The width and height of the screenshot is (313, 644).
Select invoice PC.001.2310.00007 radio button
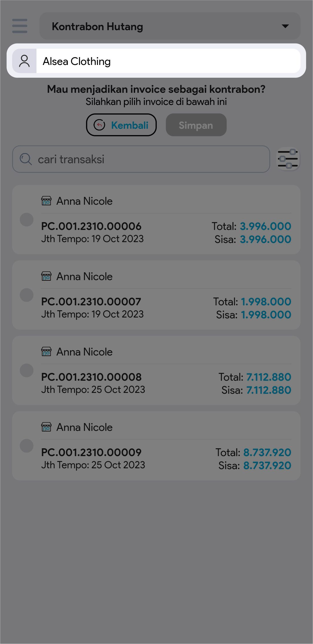[x=27, y=295]
